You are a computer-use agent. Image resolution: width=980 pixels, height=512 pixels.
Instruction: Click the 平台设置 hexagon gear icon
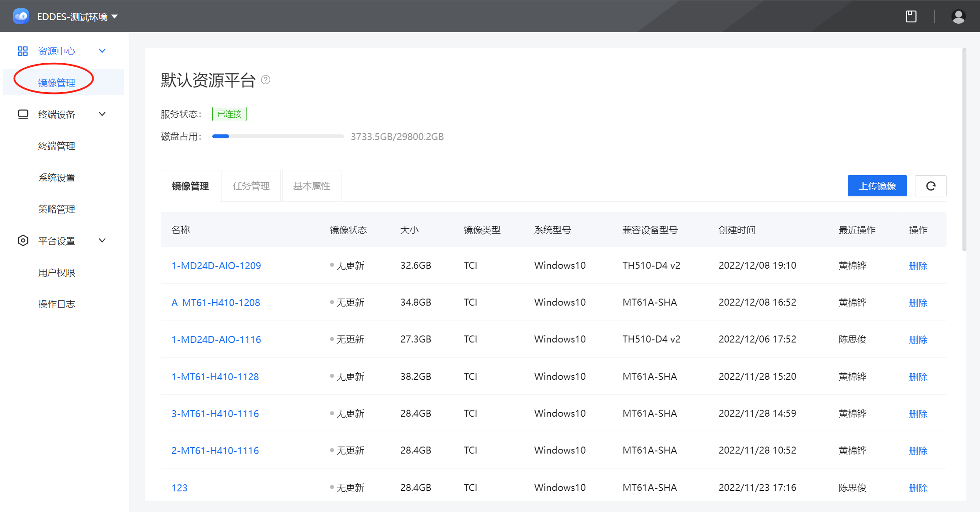pos(23,241)
